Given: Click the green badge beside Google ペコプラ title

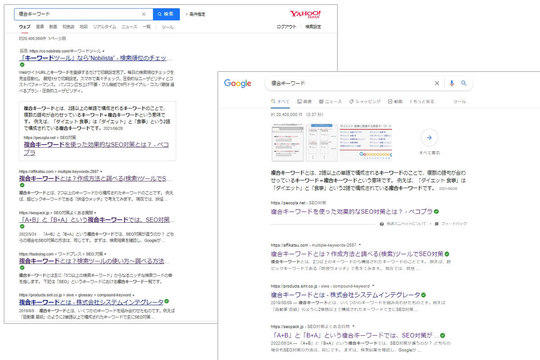Looking at the screenshot, I should [436, 212].
